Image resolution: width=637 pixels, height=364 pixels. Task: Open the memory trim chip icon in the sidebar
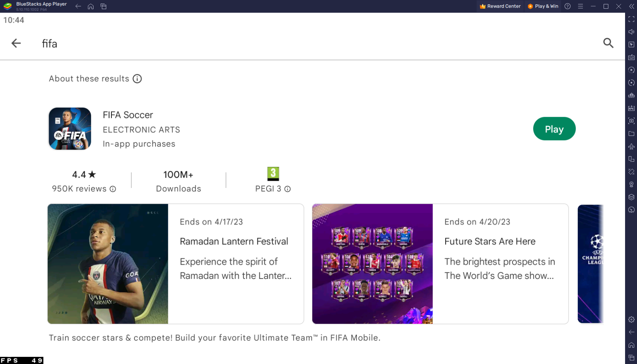[631, 95]
